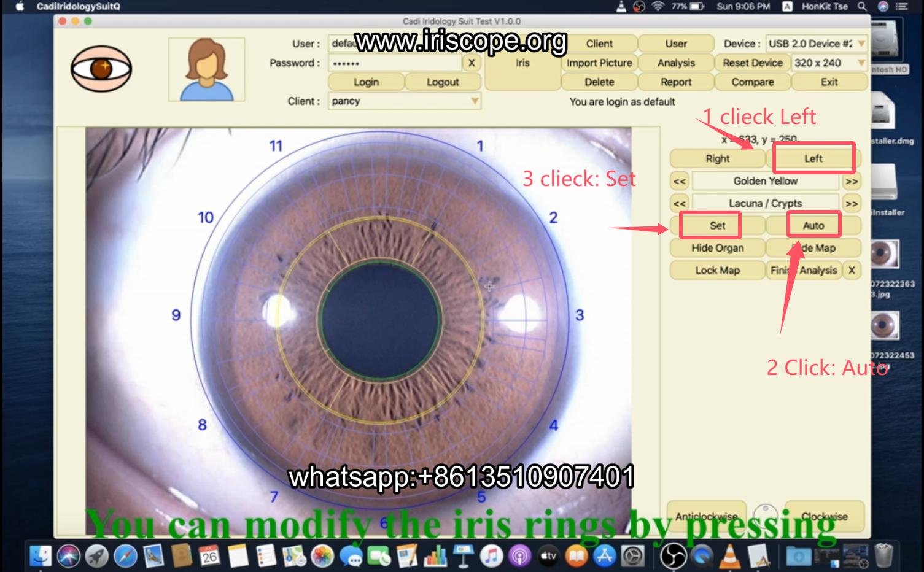Click the Delete button
The height and width of the screenshot is (572, 924).
(599, 82)
